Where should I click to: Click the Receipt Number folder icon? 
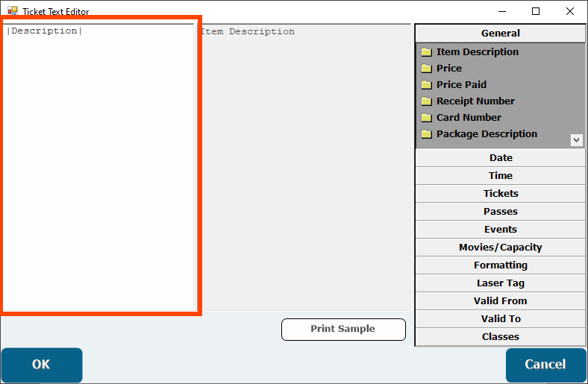click(x=427, y=101)
